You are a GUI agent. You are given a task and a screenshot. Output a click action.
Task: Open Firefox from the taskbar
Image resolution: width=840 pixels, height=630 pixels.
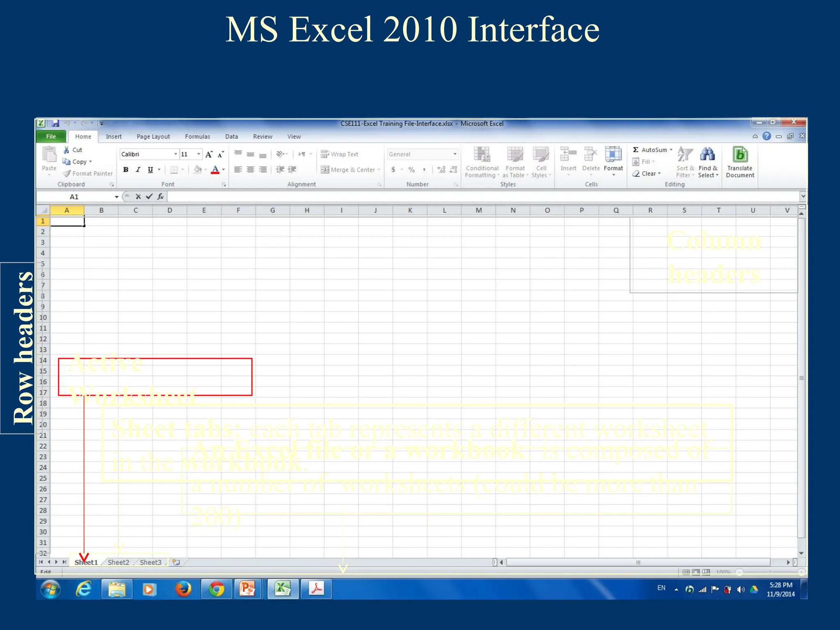pyautogui.click(x=183, y=589)
